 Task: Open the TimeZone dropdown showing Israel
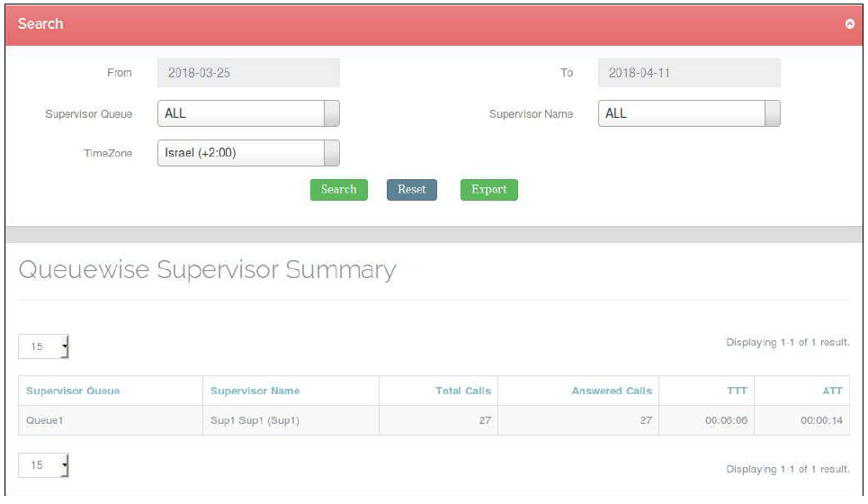[248, 153]
